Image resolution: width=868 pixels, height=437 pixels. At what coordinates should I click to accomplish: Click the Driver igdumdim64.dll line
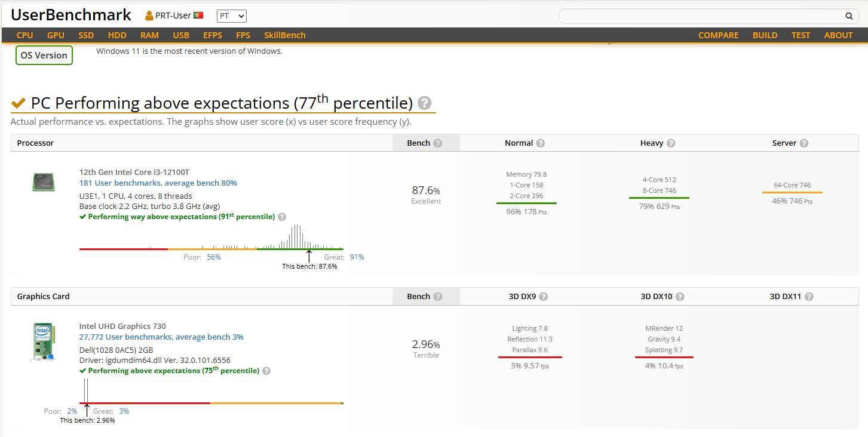155,361
